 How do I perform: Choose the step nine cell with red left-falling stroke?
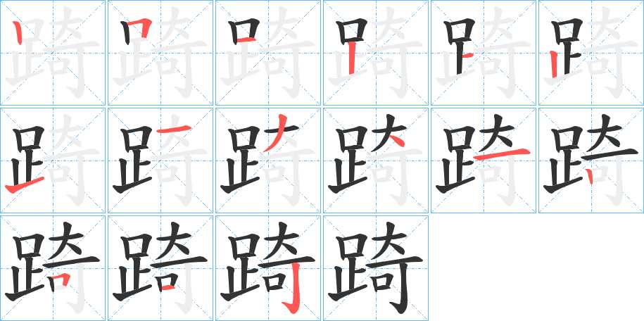[x=267, y=160]
